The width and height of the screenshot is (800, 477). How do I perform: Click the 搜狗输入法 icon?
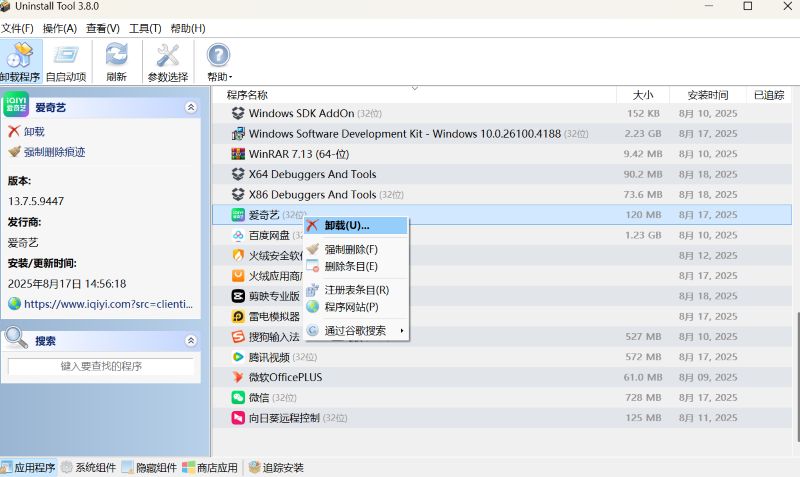[238, 337]
